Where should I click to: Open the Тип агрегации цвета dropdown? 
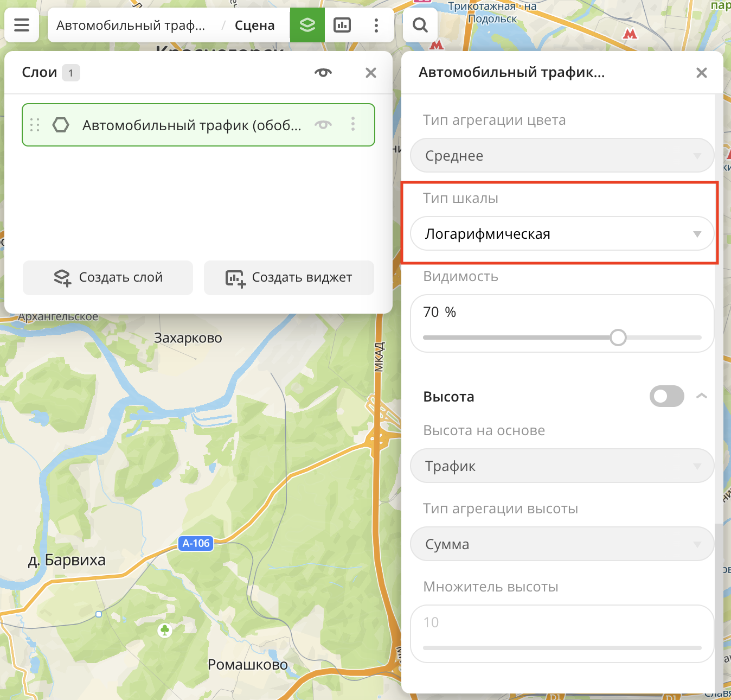pyautogui.click(x=562, y=156)
